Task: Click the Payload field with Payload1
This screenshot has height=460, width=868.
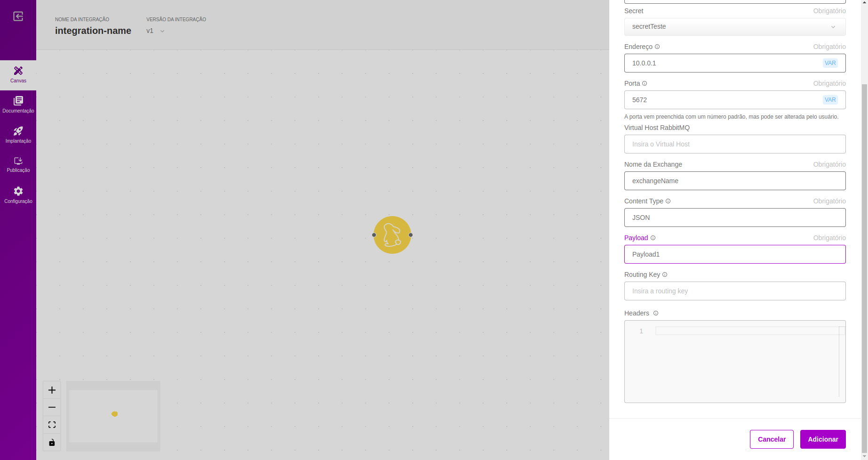Action: [735, 254]
